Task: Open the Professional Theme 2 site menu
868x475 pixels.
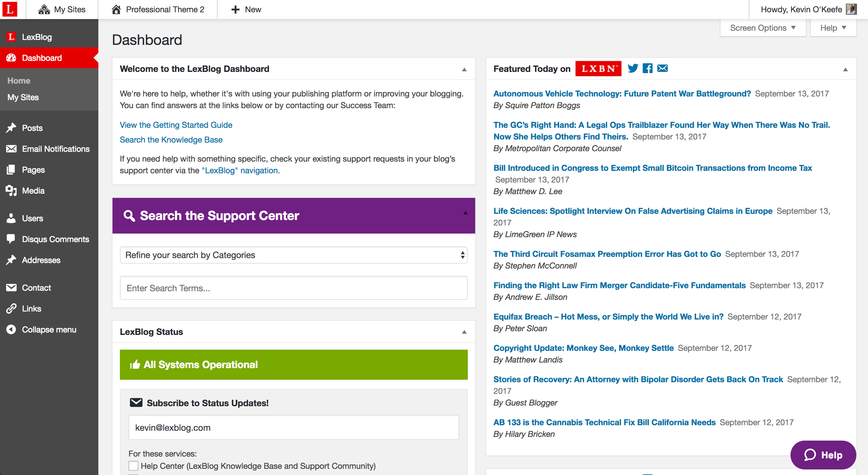Action: (158, 10)
